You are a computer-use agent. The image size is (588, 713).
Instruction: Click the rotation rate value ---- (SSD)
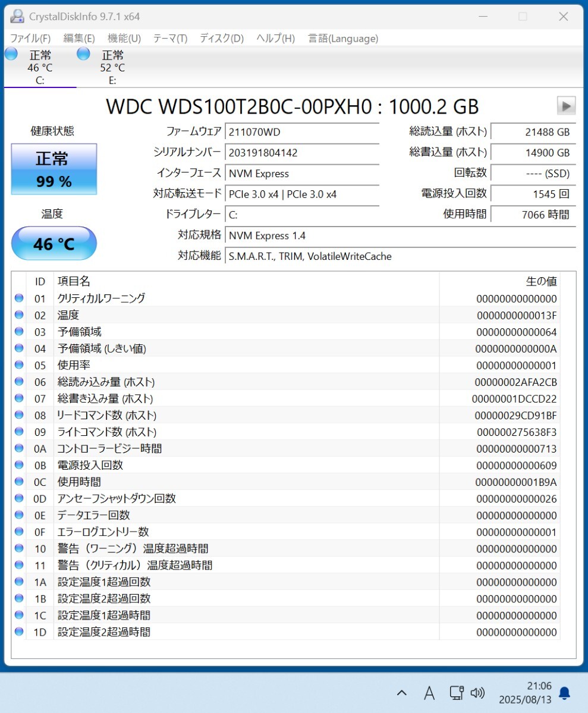coord(533,173)
